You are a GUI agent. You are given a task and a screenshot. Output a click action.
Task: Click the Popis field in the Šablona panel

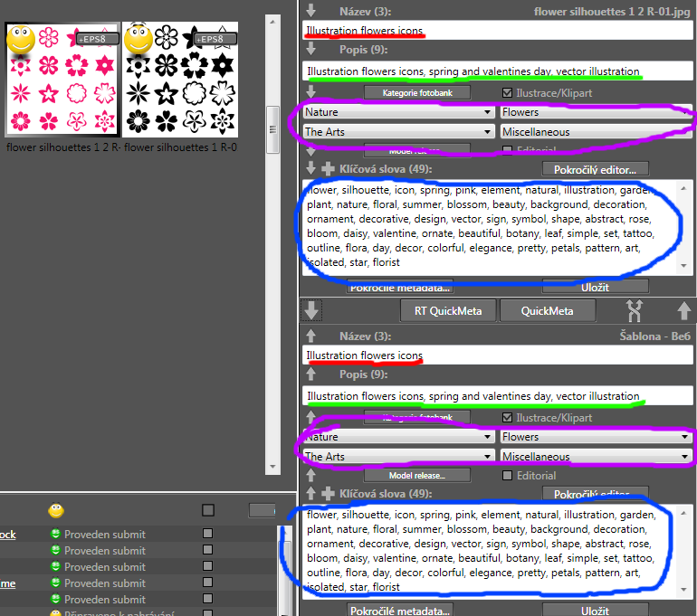pyautogui.click(x=497, y=395)
